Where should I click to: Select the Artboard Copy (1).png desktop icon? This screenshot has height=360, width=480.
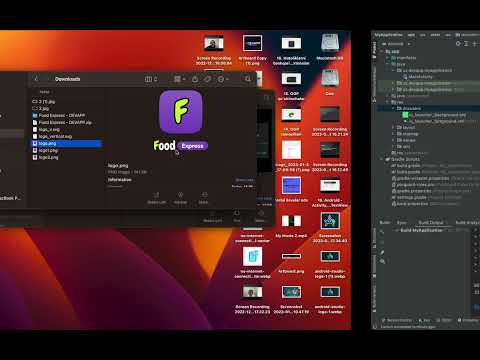(252, 49)
